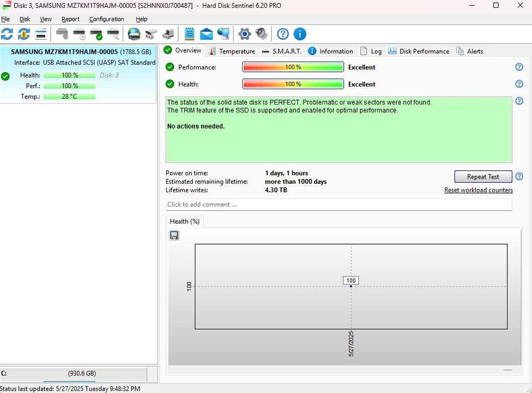Select the C: (930.6 GB) partition bar

click(x=74, y=374)
